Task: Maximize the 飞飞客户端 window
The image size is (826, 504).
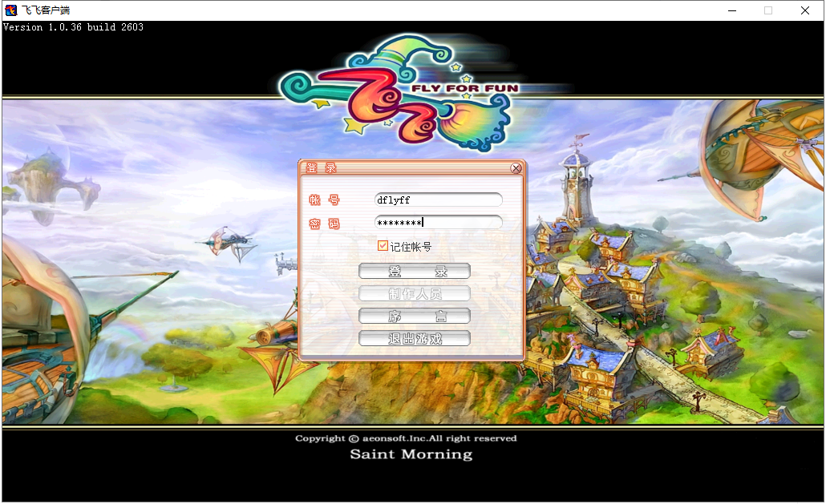Action: pos(768,10)
